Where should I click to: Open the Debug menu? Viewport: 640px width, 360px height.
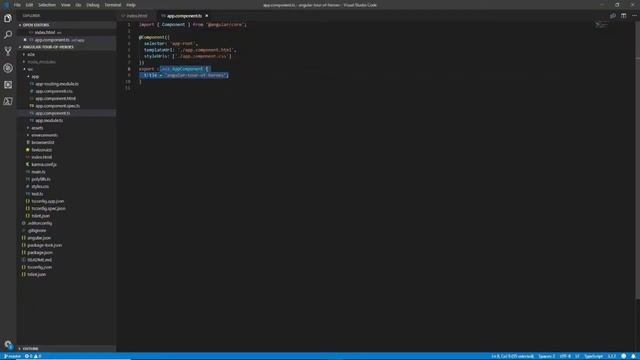[x=93, y=5]
